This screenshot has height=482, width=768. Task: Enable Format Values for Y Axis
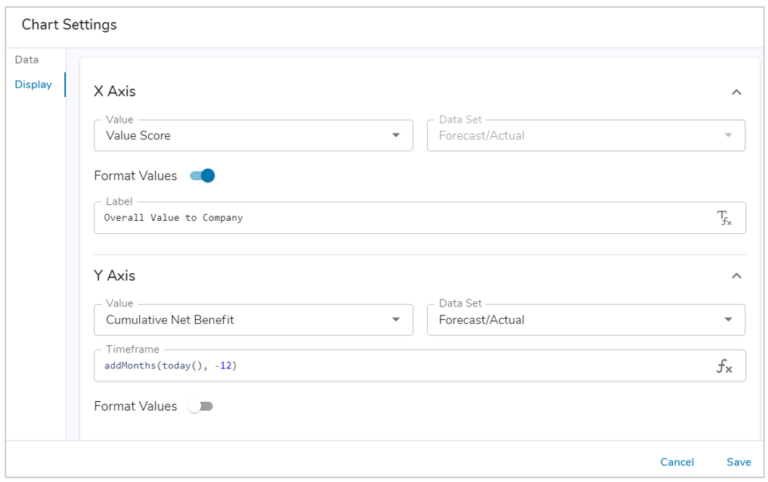coord(200,407)
